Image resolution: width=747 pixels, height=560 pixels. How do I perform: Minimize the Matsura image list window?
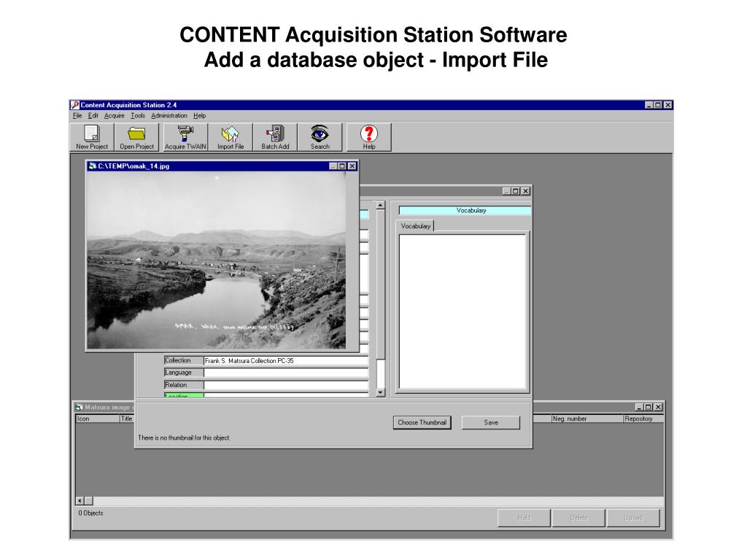[639, 407]
